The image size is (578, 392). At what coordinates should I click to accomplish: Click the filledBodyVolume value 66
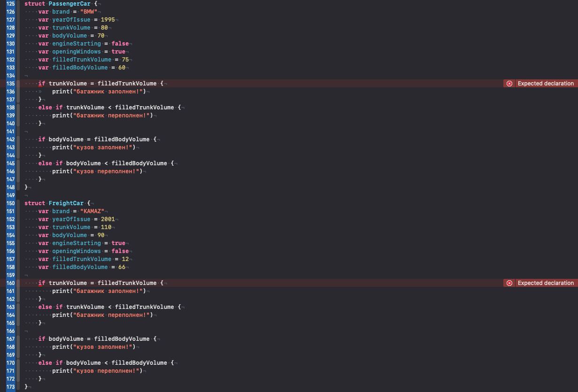pyautogui.click(x=122, y=267)
